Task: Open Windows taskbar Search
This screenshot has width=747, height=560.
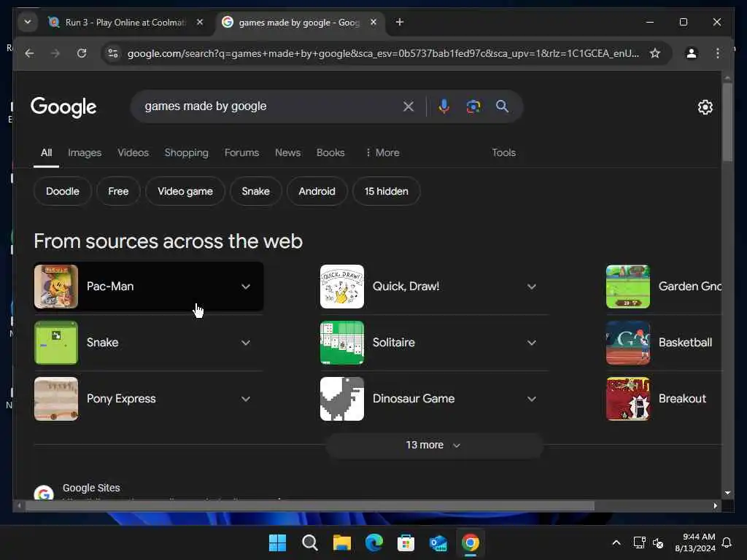Action: coord(309,542)
